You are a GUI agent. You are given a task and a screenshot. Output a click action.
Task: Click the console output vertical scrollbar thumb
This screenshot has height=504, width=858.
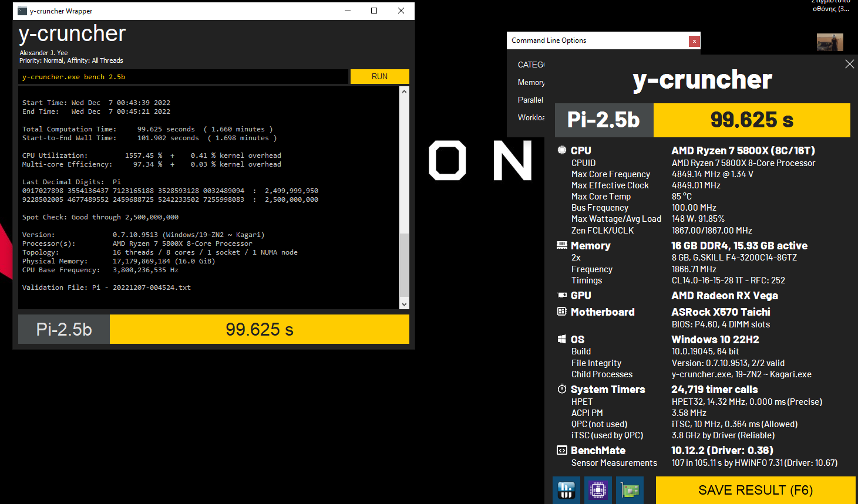coord(404,265)
